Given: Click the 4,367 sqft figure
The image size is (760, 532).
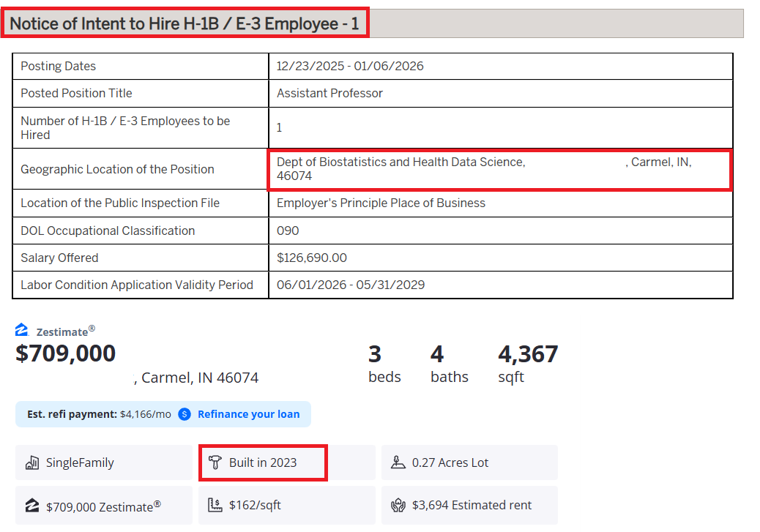Looking at the screenshot, I should click(x=528, y=364).
